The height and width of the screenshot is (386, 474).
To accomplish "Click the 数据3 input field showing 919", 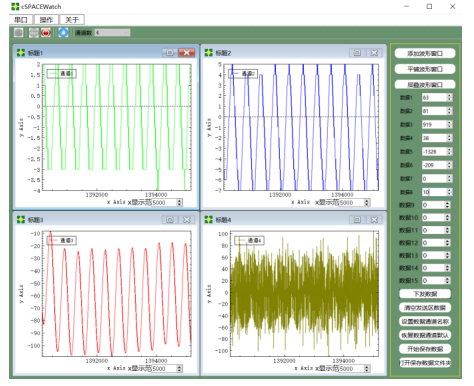I will pos(434,124).
